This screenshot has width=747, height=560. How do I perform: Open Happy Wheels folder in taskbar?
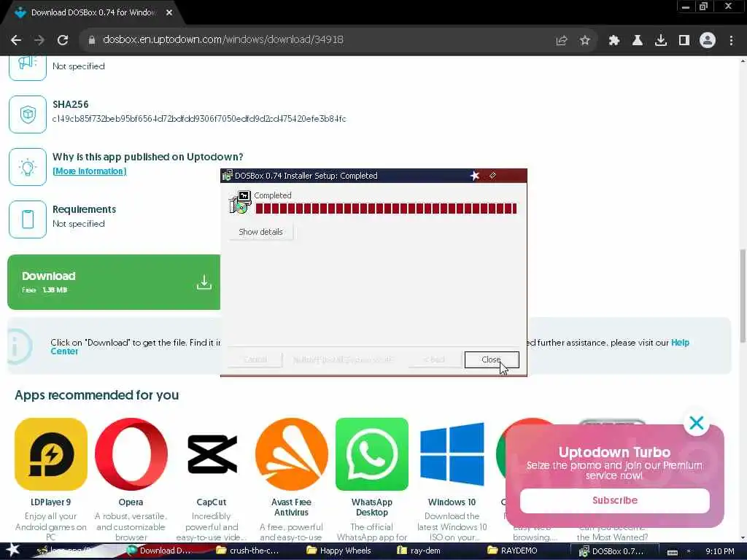point(338,551)
